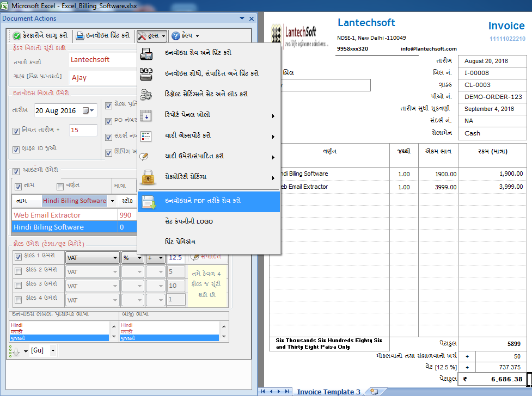The height and width of the screenshot is (396, 532).
Task: Click the next sheet navigation arrow
Action: pos(279,391)
